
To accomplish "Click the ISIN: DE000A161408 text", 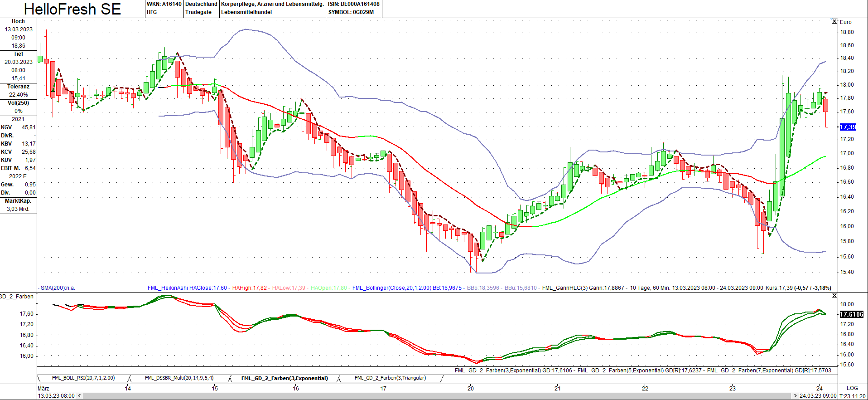I will tap(354, 4).
